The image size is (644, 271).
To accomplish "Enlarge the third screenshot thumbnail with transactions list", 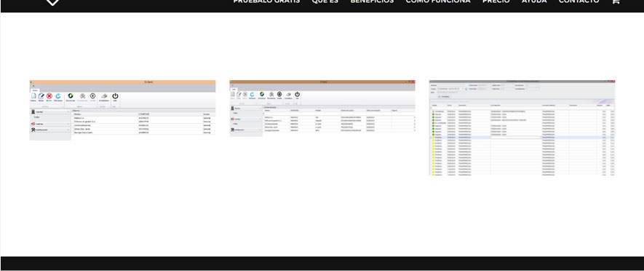I will coord(522,128).
